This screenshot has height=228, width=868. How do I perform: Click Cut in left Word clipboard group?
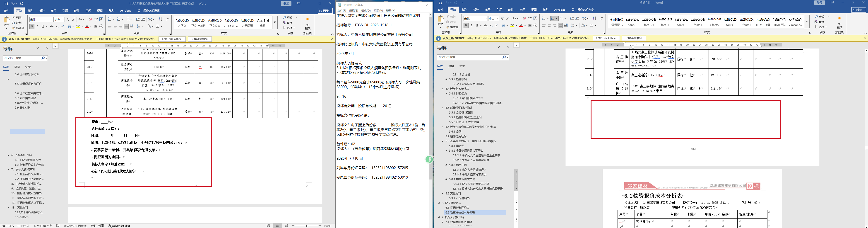(17, 17)
